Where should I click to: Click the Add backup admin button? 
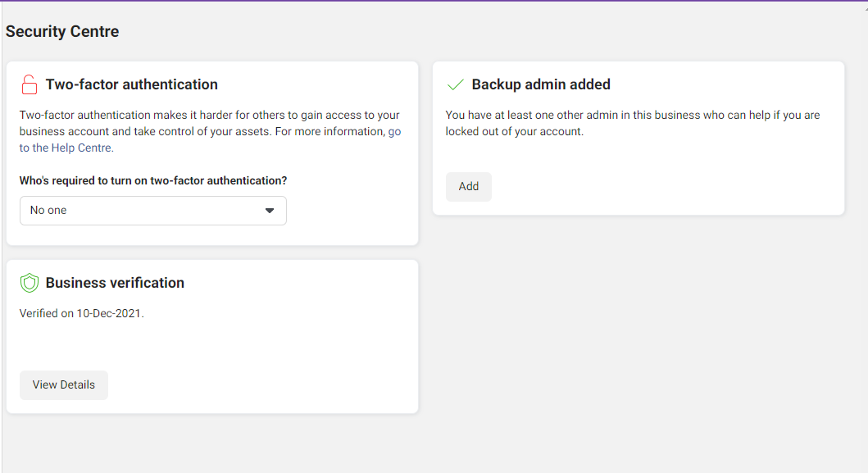[468, 187]
